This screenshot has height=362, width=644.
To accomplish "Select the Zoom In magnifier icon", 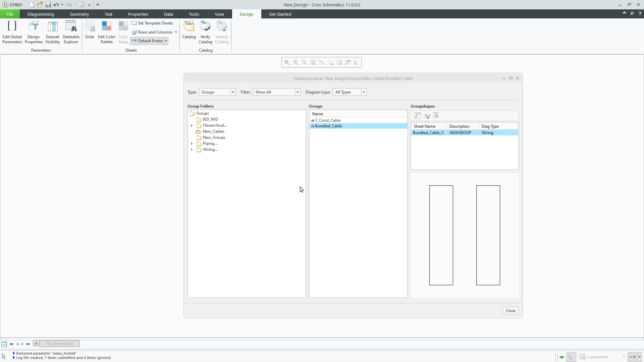I will [x=287, y=62].
